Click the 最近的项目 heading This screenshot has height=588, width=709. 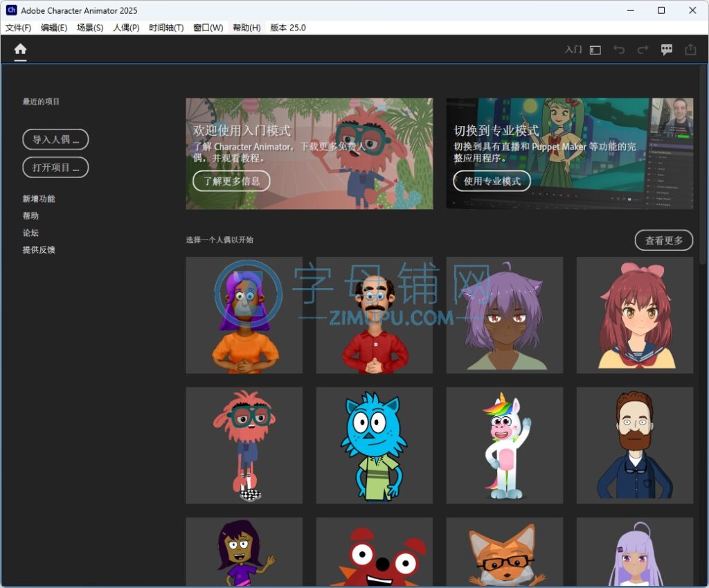[41, 101]
